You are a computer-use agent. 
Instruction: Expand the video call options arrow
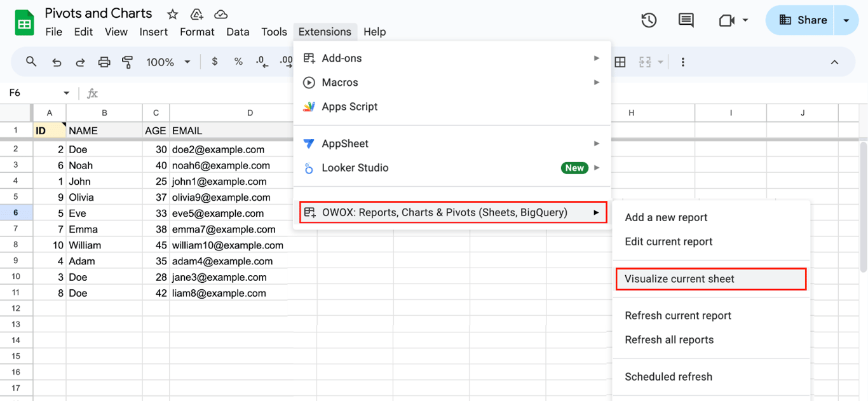pyautogui.click(x=745, y=20)
